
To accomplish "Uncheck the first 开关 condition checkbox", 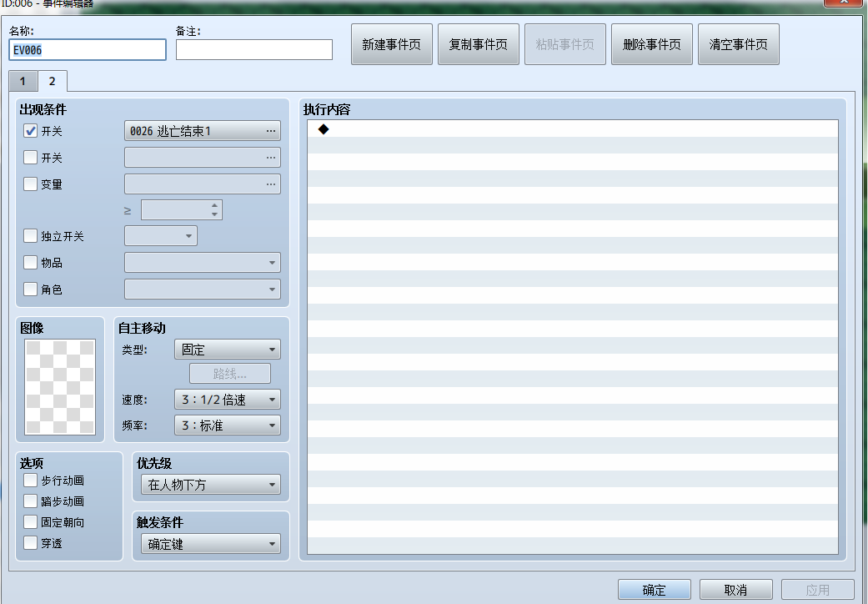I will point(31,131).
